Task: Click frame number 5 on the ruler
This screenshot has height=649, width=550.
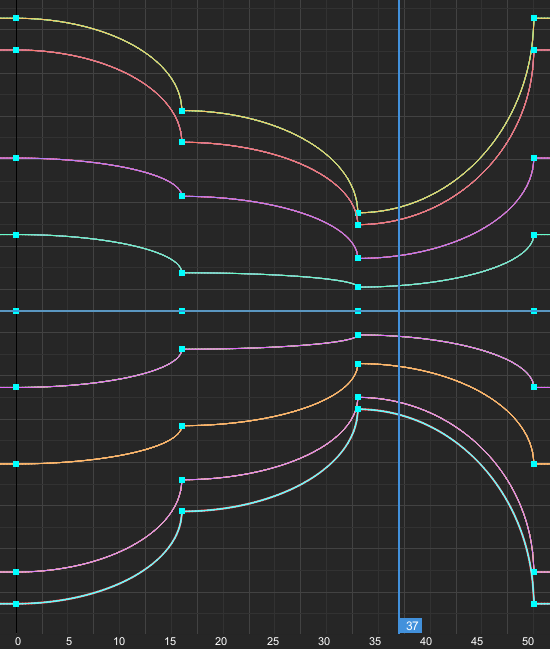Action: pos(69,641)
